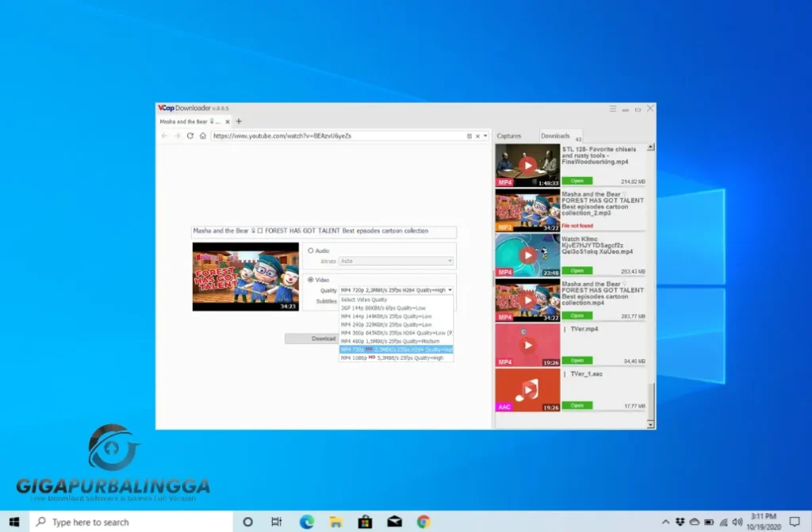Open the downloaded STL 128 FineWoodworking video

[576, 181]
